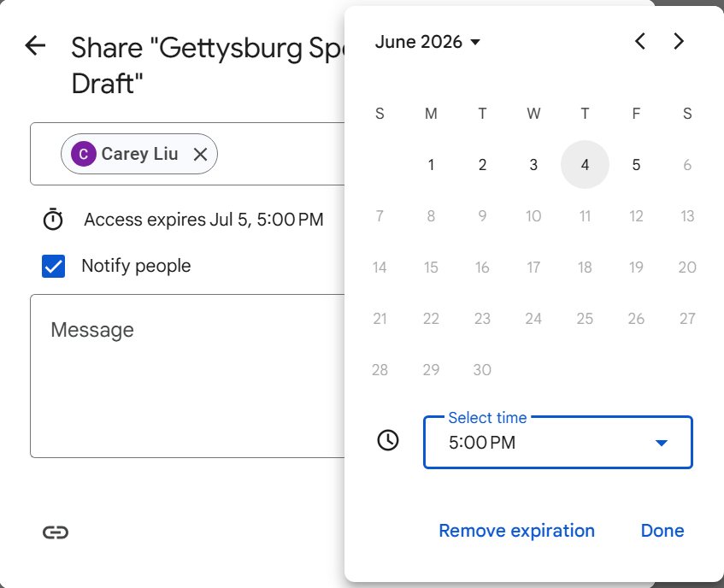Go to the previous month with left chevron
This screenshot has width=724, height=588.
coord(639,40)
